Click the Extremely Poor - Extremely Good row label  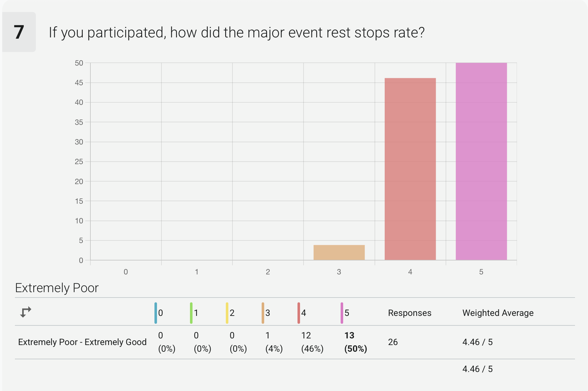82,342
